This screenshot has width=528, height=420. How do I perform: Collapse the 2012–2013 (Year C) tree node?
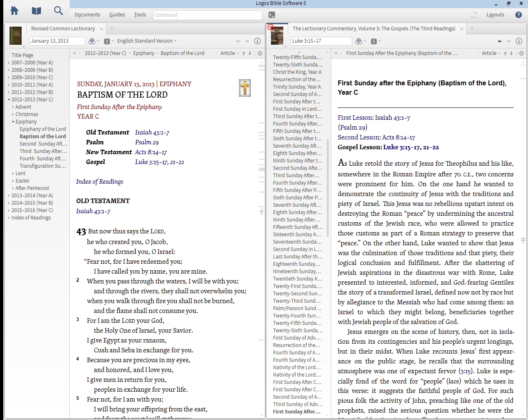pos(9,100)
